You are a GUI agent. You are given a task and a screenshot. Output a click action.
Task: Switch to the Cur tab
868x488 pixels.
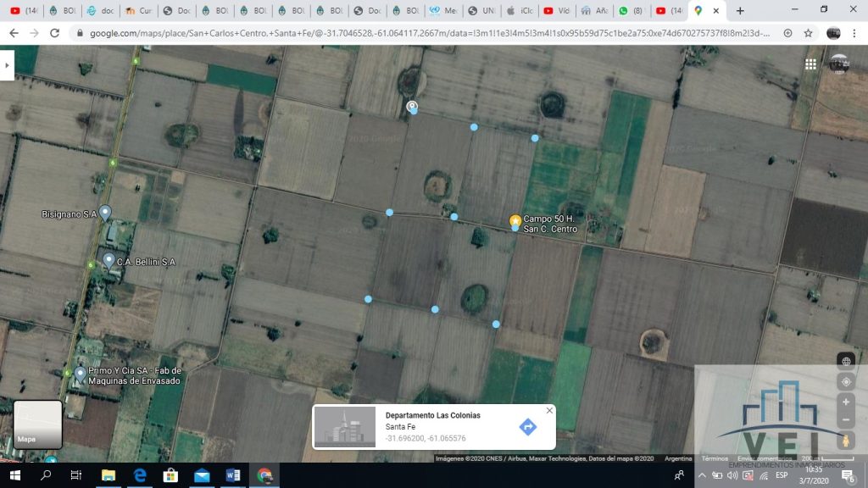click(139, 10)
